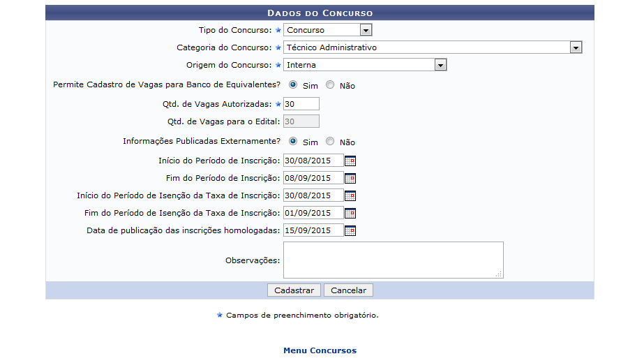Click the Qtd. de Vagas Autorizadas field
The image size is (644, 363).
[x=301, y=104]
